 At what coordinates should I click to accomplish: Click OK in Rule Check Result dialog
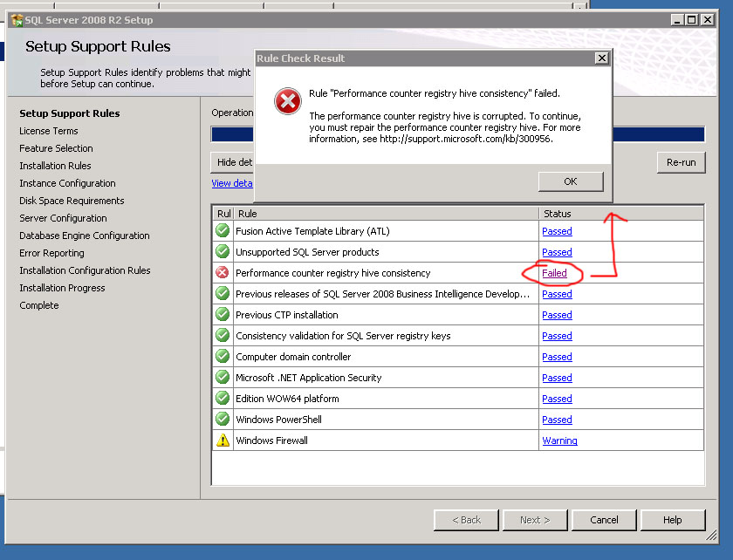(571, 181)
